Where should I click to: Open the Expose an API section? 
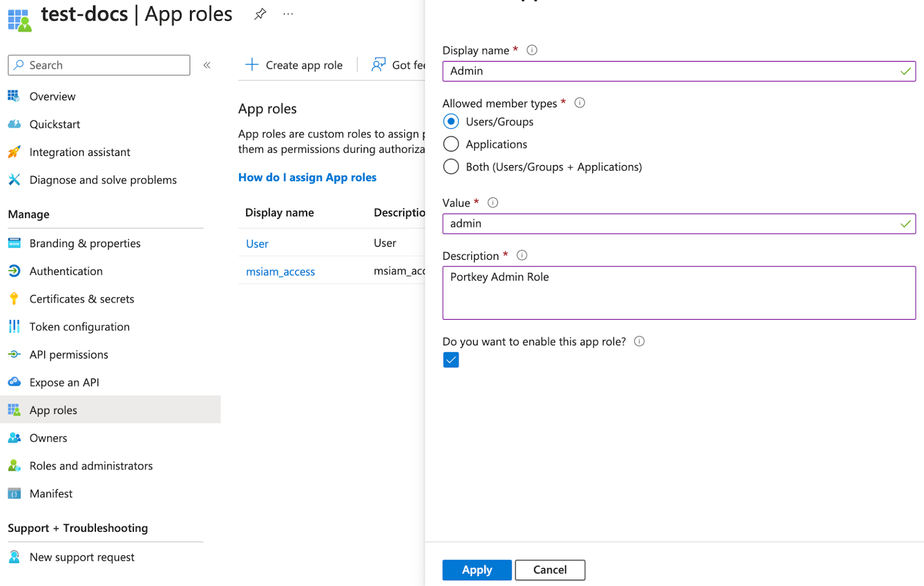pos(64,382)
